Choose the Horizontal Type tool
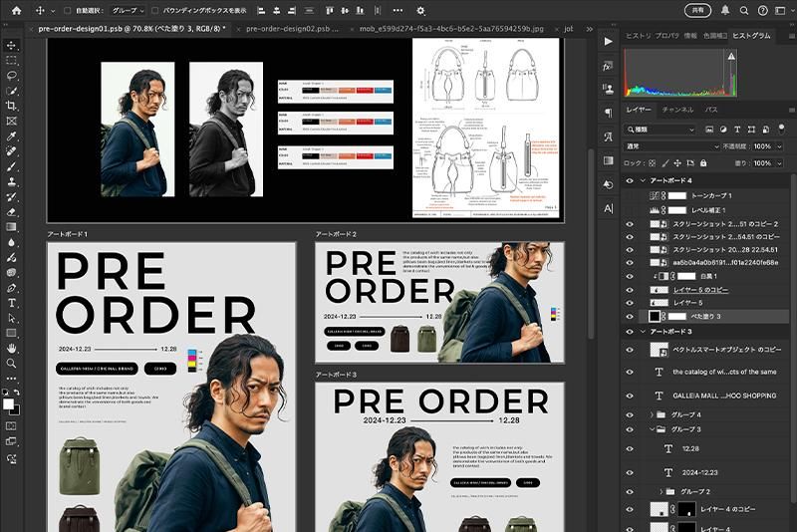Screen dimensions: 797x532 coord(12,302)
